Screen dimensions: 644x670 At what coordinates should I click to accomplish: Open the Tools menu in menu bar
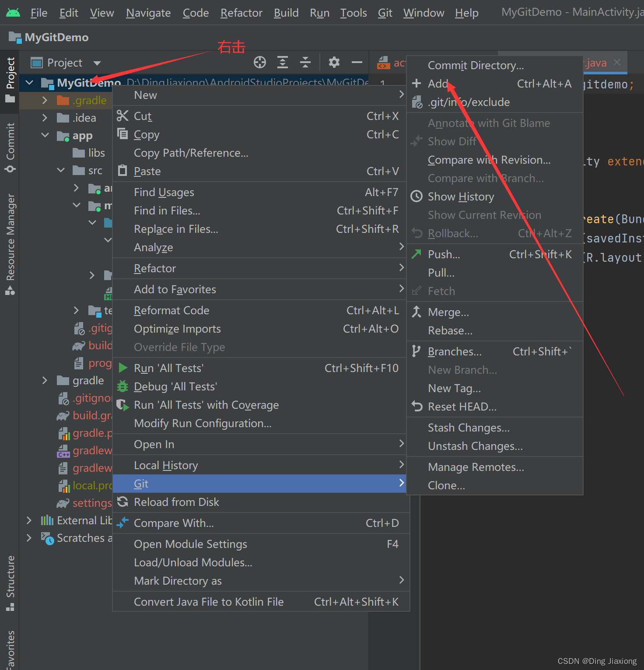tap(353, 13)
